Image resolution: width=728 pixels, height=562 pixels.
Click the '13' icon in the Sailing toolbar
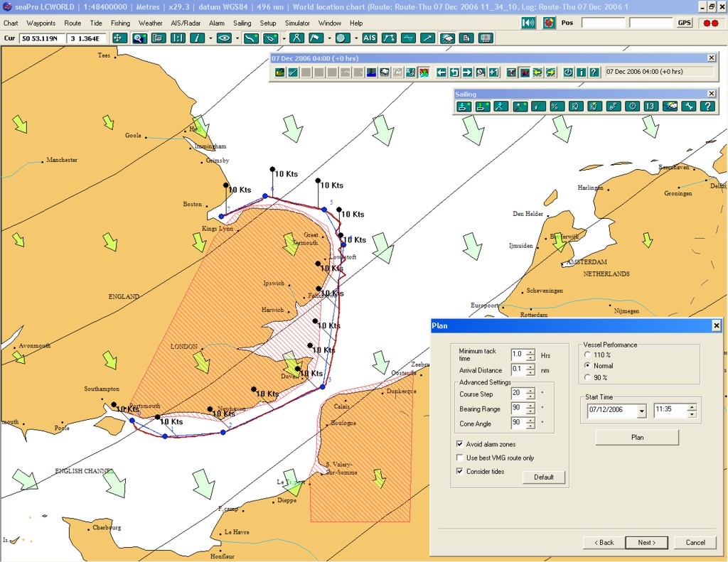pyautogui.click(x=649, y=107)
